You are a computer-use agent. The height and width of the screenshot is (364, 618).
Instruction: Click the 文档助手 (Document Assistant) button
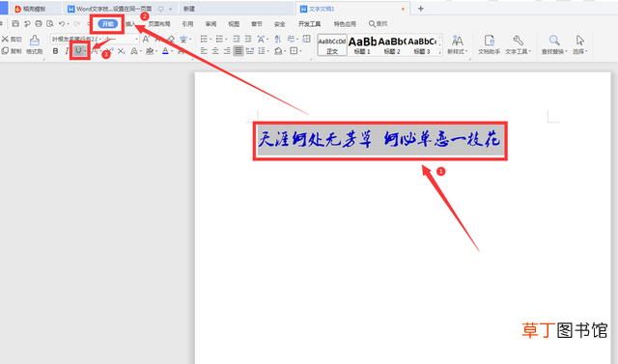tap(489, 44)
